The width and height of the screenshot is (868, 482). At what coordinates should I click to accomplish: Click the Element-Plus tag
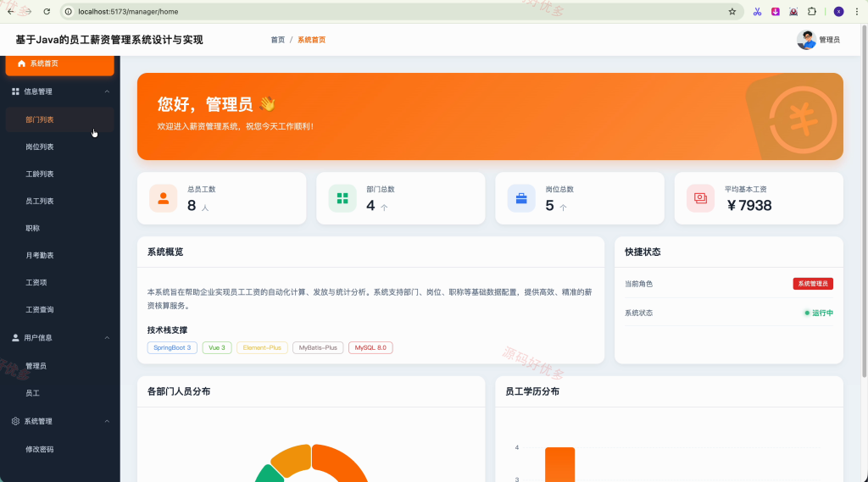[x=262, y=347]
